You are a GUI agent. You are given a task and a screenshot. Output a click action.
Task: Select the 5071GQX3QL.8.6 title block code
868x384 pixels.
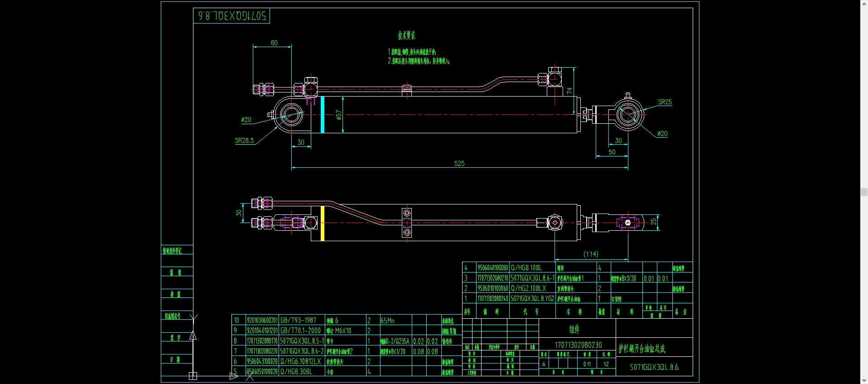pyautogui.click(x=654, y=367)
